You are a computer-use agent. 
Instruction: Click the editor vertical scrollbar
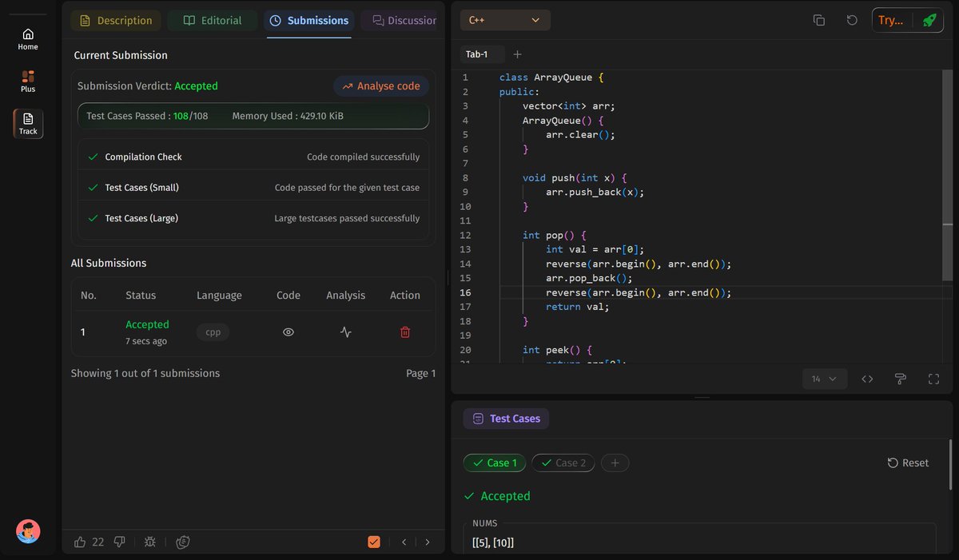point(948,176)
